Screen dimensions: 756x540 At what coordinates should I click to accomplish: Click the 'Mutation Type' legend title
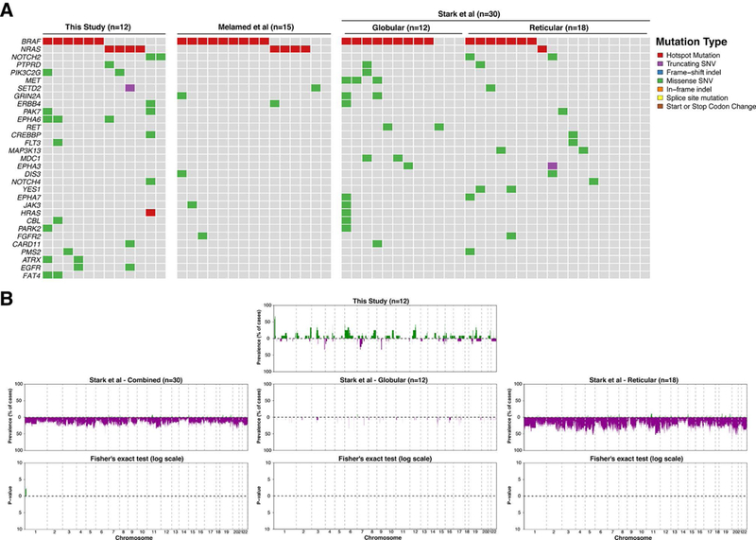[x=692, y=42]
